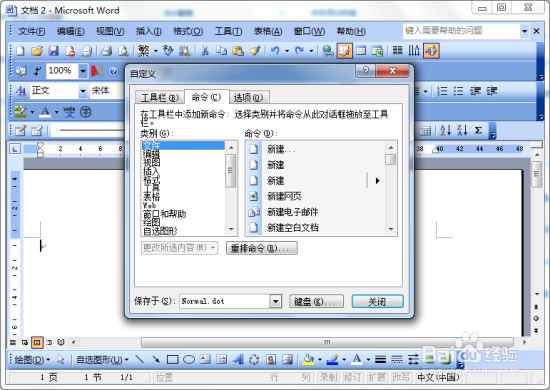Screen dimensions: 550x390
Task: Open the 保存于 Normal.dot dropdown
Action: pos(275,301)
